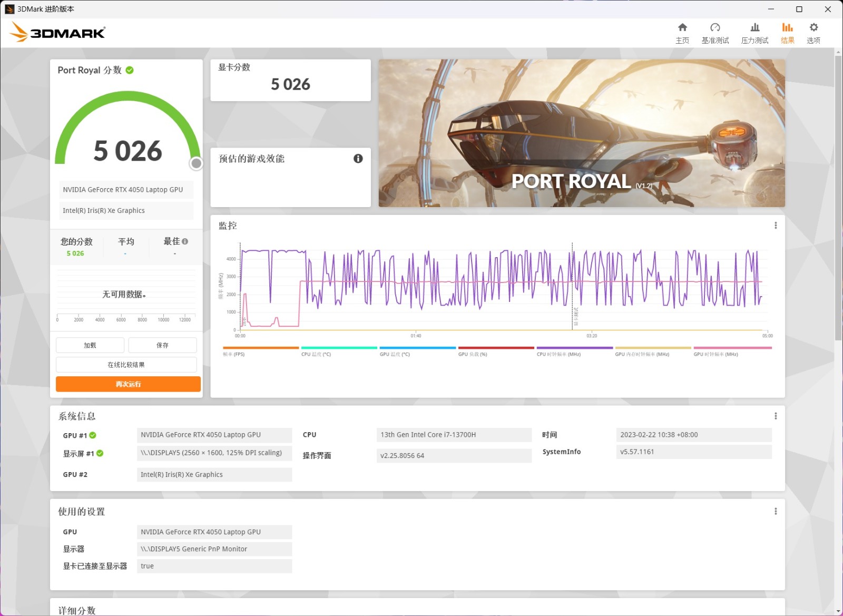Open the 系统信息 three-dot menu
This screenshot has width=843, height=616.
click(776, 416)
